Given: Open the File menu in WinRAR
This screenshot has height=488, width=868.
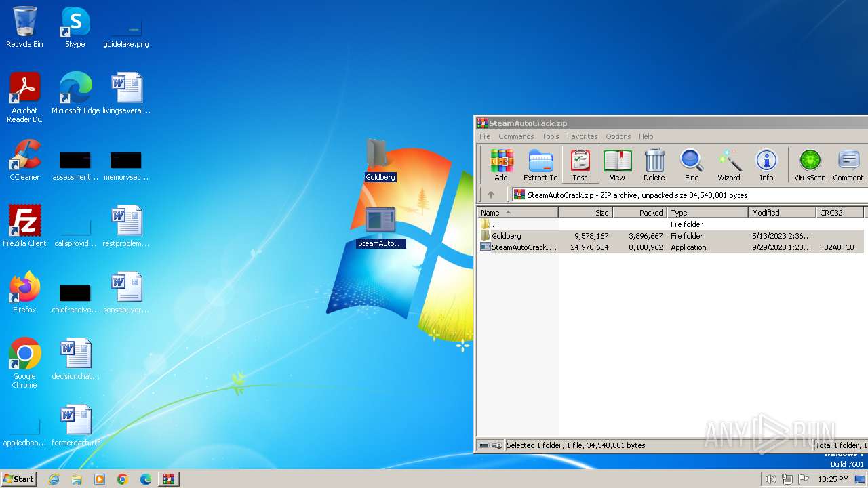Looking at the screenshot, I should [485, 136].
